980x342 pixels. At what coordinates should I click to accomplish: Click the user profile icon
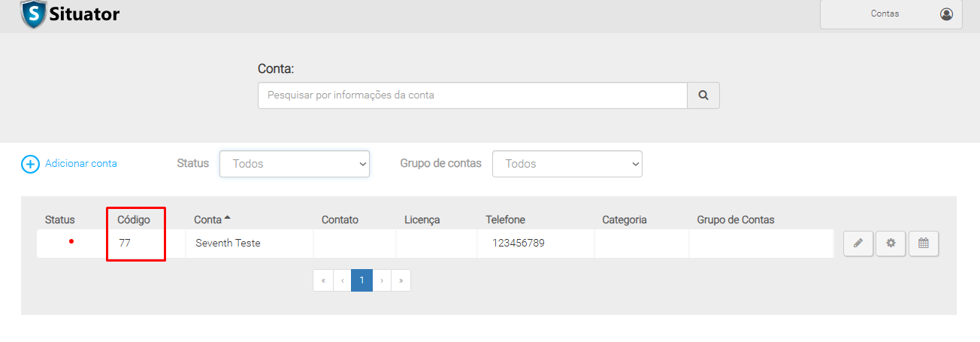click(946, 14)
